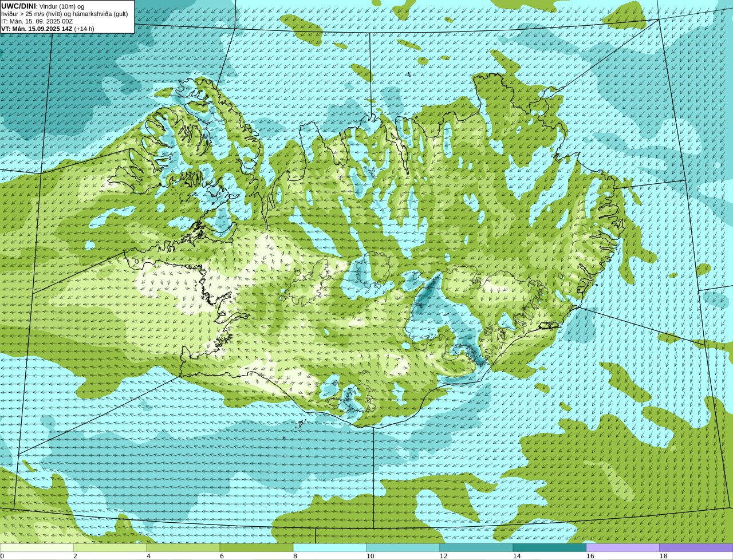The width and height of the screenshot is (733, 560).
Task: Click the 16–18 m/s lavender legend swatch
Action: point(623,547)
